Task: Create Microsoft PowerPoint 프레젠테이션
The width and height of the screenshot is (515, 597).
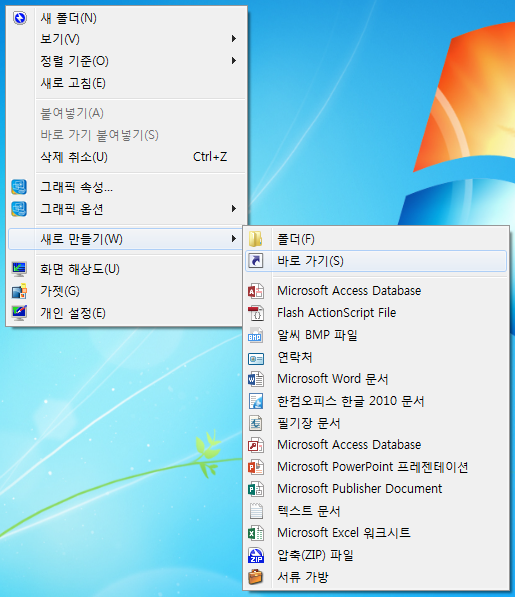Action: [x=376, y=467]
